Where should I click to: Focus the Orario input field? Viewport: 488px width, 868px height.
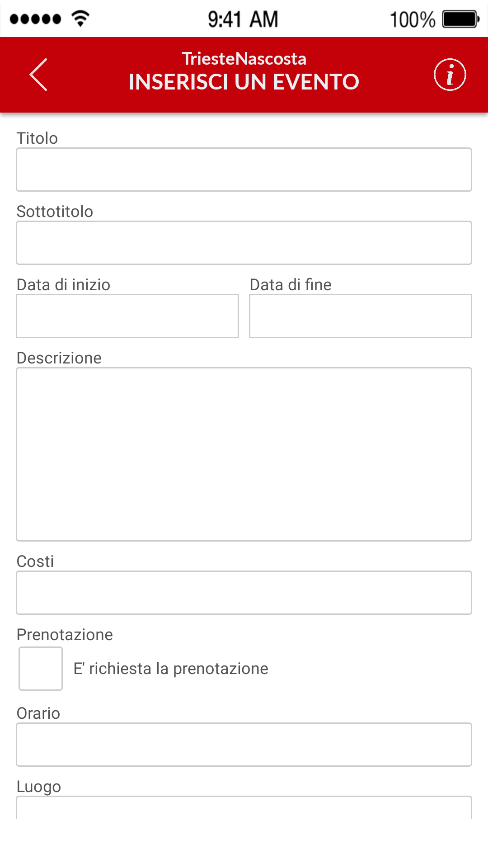[x=244, y=745]
